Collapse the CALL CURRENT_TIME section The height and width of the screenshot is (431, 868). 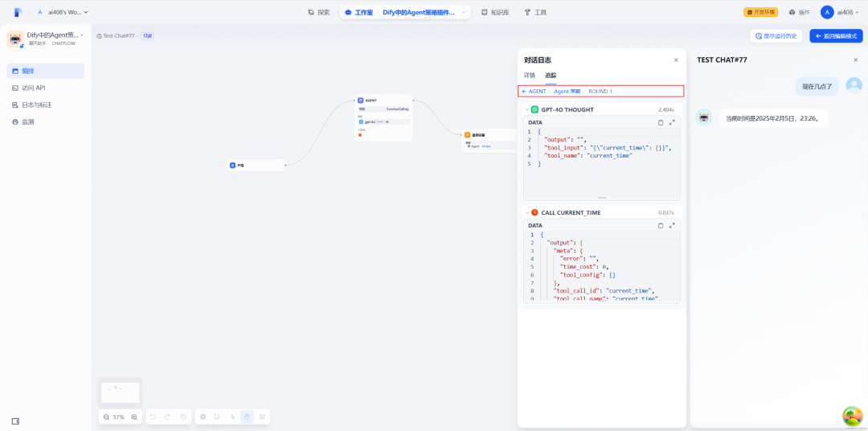(527, 213)
